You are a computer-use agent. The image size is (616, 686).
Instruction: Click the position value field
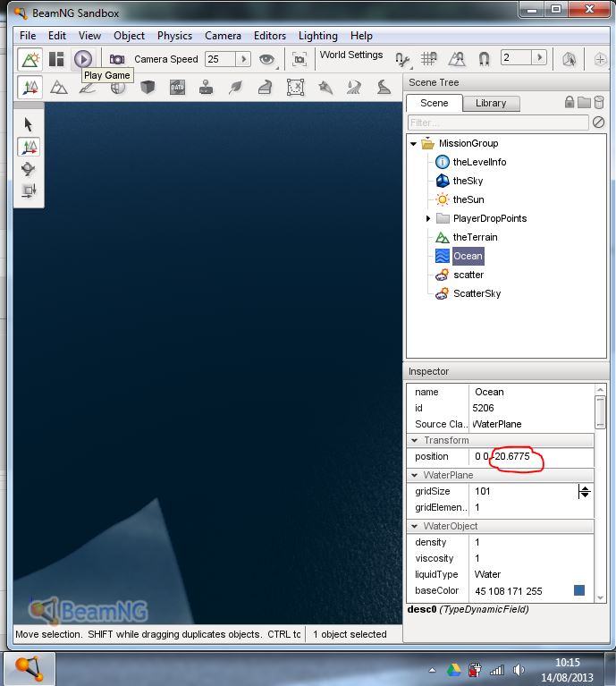click(531, 456)
